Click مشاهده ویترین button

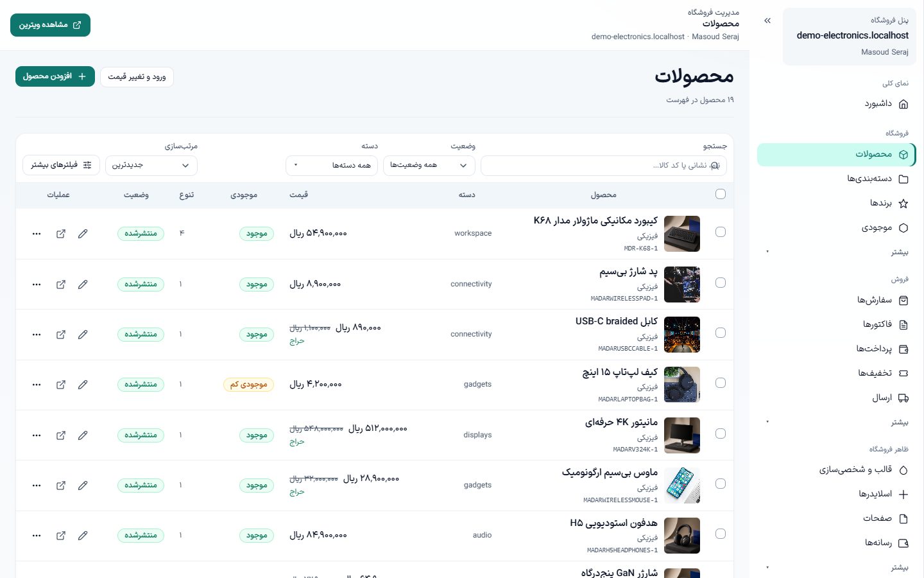click(50, 25)
